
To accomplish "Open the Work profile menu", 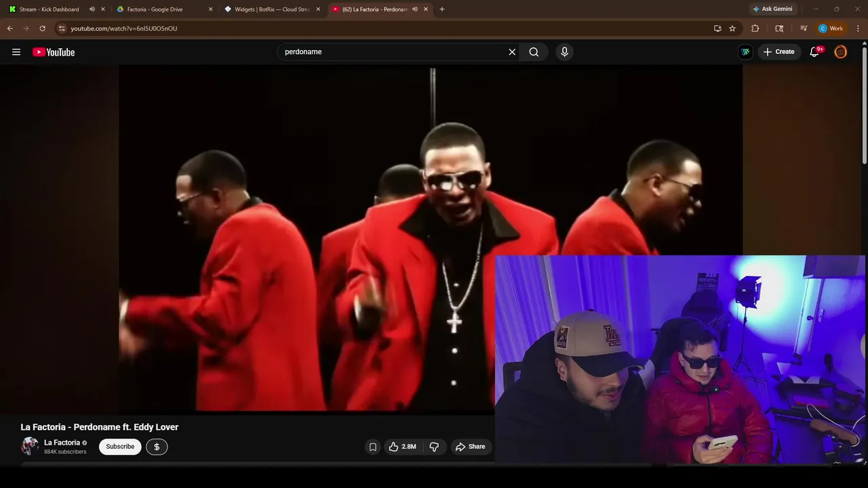I will click(831, 28).
